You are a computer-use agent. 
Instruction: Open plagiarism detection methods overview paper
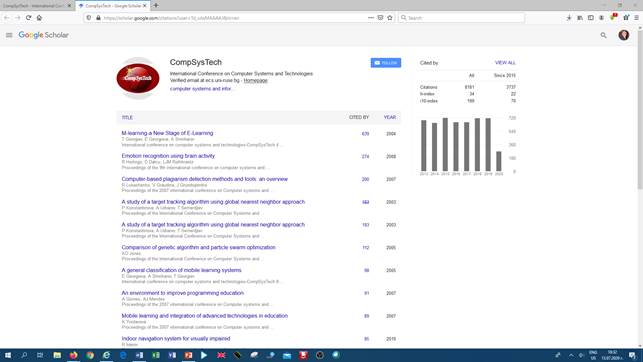click(205, 179)
